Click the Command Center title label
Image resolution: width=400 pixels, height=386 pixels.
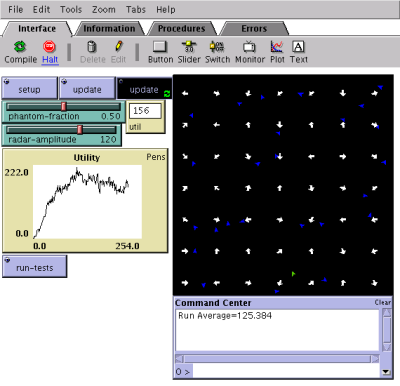click(213, 303)
